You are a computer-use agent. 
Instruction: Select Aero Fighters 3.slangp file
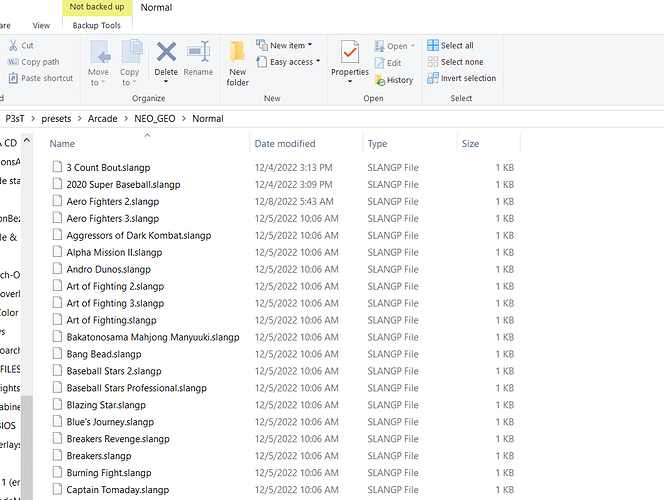pos(113,218)
